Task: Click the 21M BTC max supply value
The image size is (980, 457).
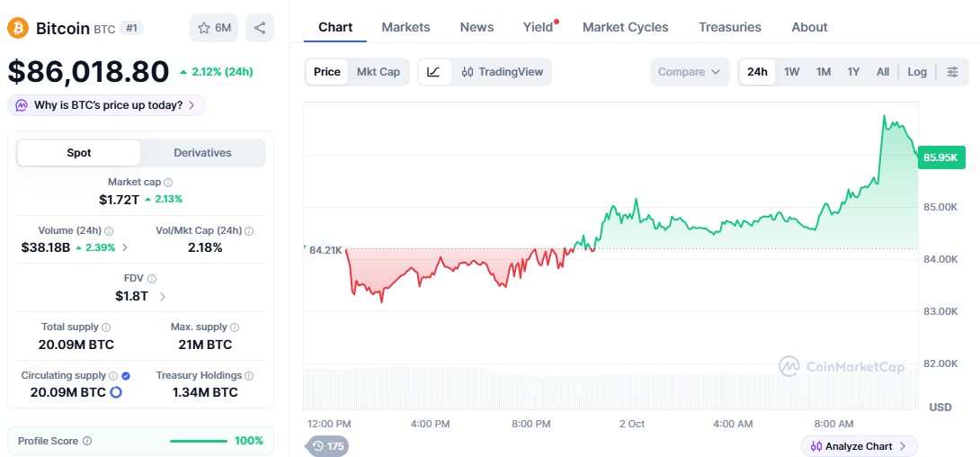Action: coord(205,345)
